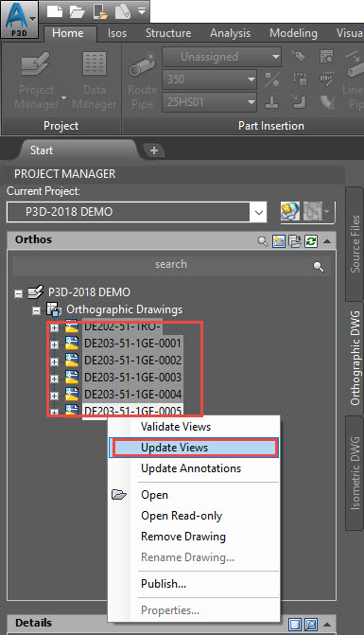Switch to the Modeling ribbon tab

tap(293, 33)
